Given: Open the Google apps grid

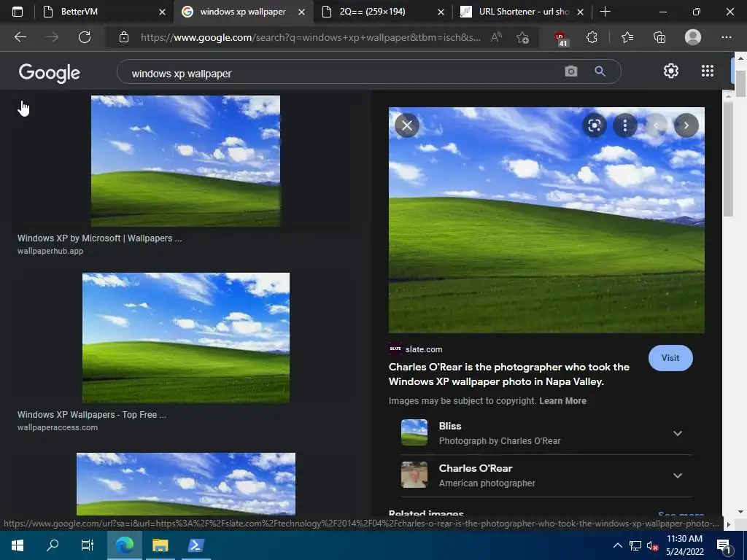Looking at the screenshot, I should point(708,71).
